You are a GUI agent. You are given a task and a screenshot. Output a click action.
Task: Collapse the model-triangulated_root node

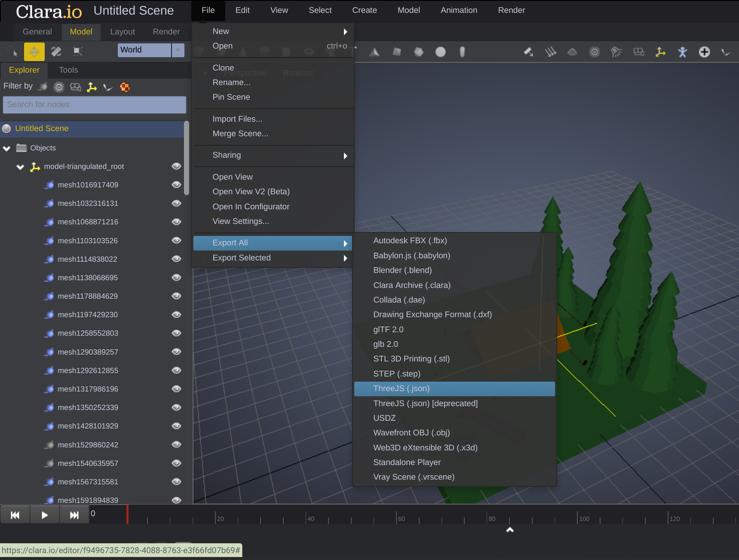[x=20, y=167]
